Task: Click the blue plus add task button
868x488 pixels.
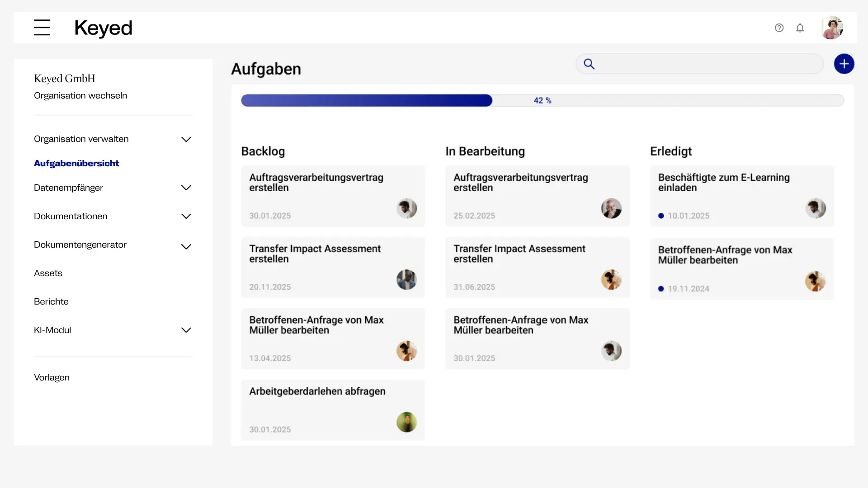Action: (x=844, y=64)
